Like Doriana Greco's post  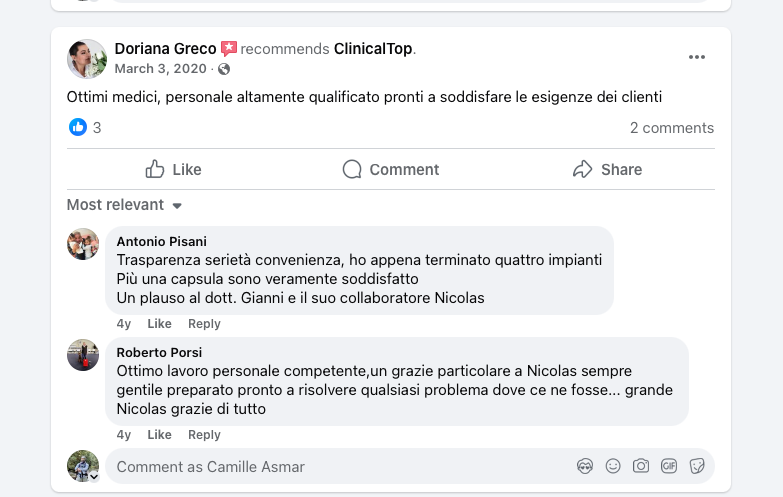(174, 169)
